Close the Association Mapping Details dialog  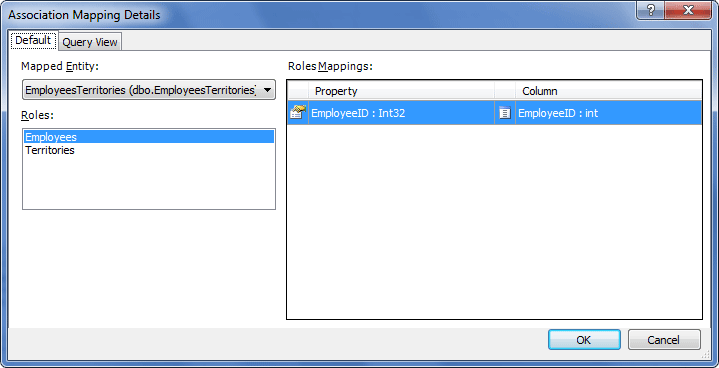point(688,10)
